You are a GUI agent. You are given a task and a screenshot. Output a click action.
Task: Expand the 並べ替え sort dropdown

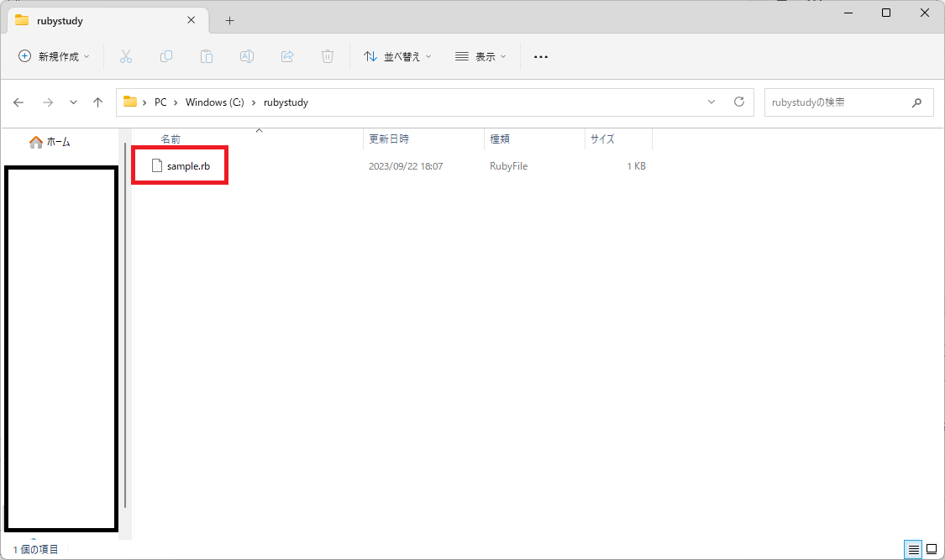[x=397, y=56]
